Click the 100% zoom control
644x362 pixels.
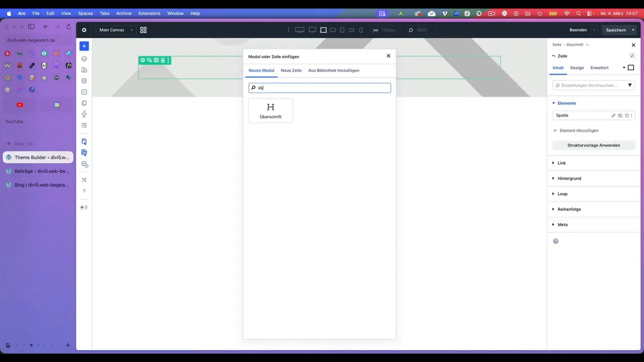pos(421,30)
